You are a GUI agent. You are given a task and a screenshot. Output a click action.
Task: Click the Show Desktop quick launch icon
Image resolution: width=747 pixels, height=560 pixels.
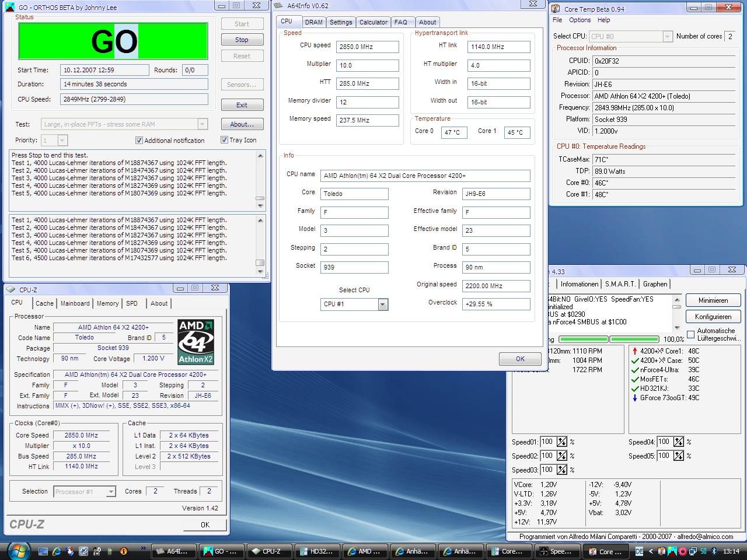point(43,551)
